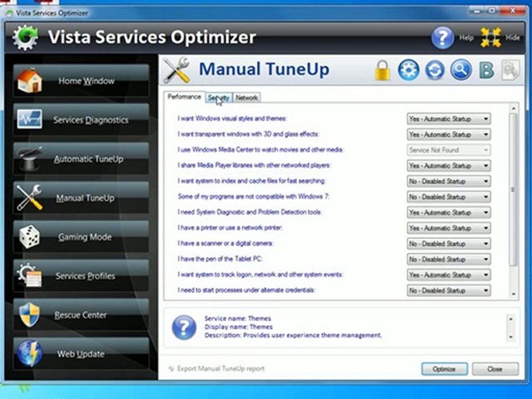Click Export Manual TuneUp report link
Viewport: 532px width, 399px height.
[221, 369]
